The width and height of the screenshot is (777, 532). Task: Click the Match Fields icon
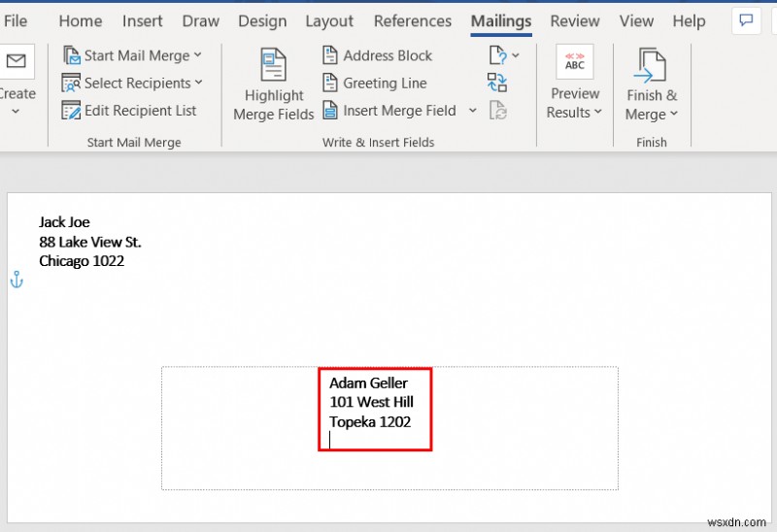pyautogui.click(x=497, y=83)
